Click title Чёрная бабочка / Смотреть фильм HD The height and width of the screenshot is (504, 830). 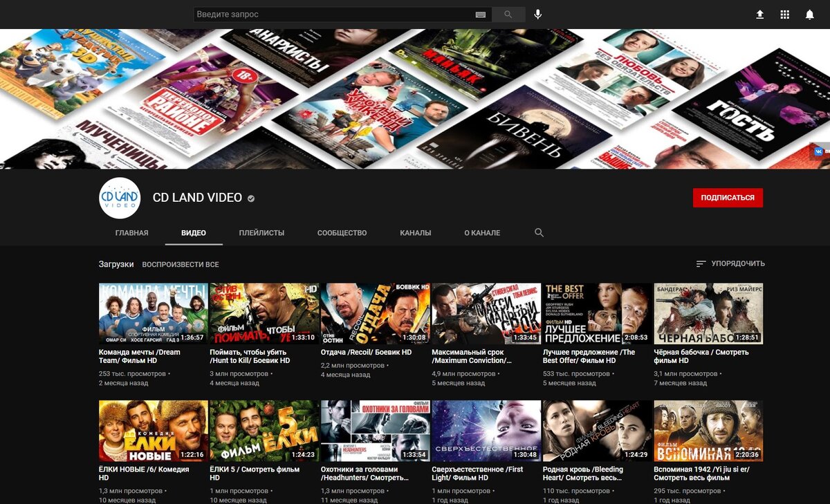701,356
